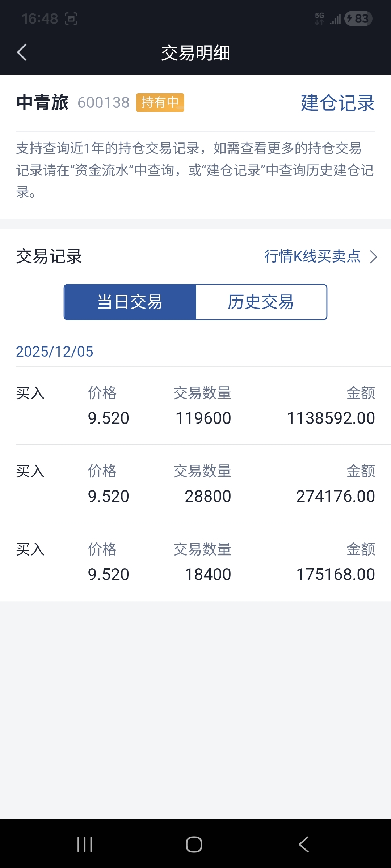This screenshot has width=391, height=868.
Task: Tap the Android navigation back icon
Action: point(304,844)
